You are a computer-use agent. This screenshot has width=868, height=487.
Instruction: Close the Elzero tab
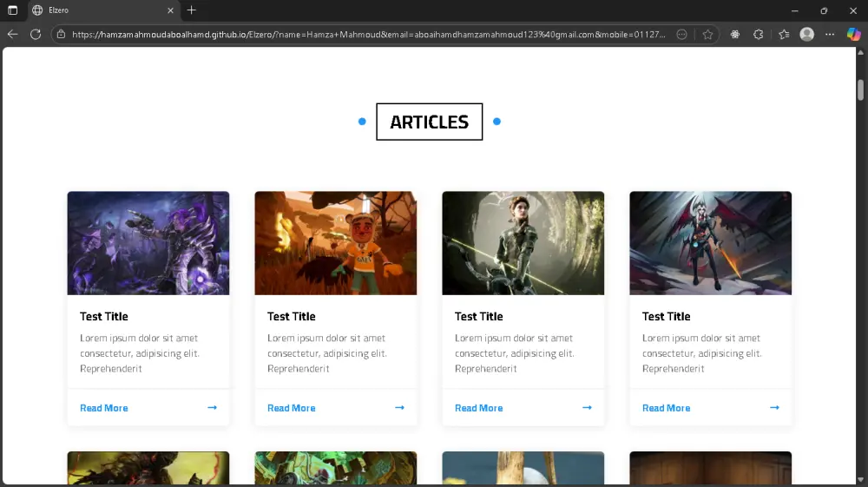pyautogui.click(x=170, y=10)
